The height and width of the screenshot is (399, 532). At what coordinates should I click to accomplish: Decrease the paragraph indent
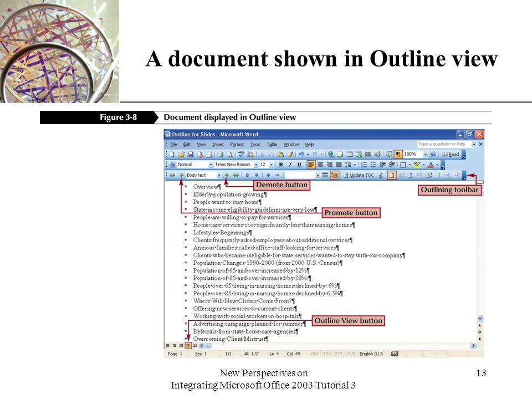point(382,165)
